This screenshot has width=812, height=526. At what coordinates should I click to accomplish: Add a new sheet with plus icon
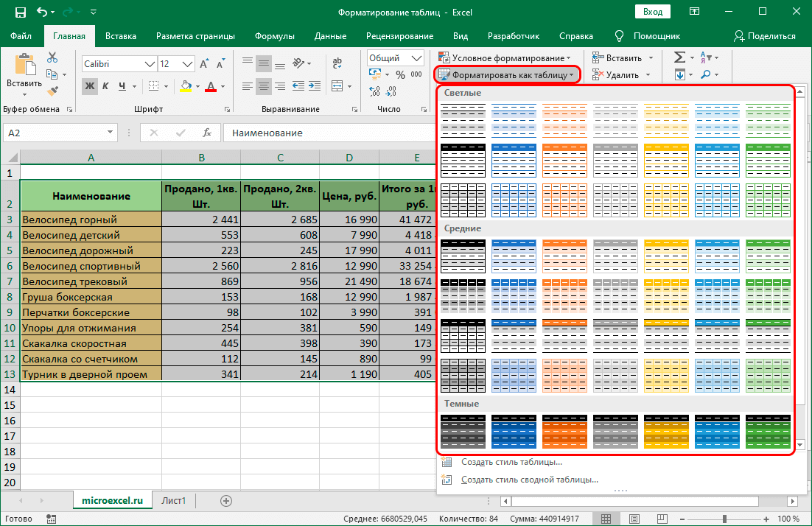click(x=226, y=500)
